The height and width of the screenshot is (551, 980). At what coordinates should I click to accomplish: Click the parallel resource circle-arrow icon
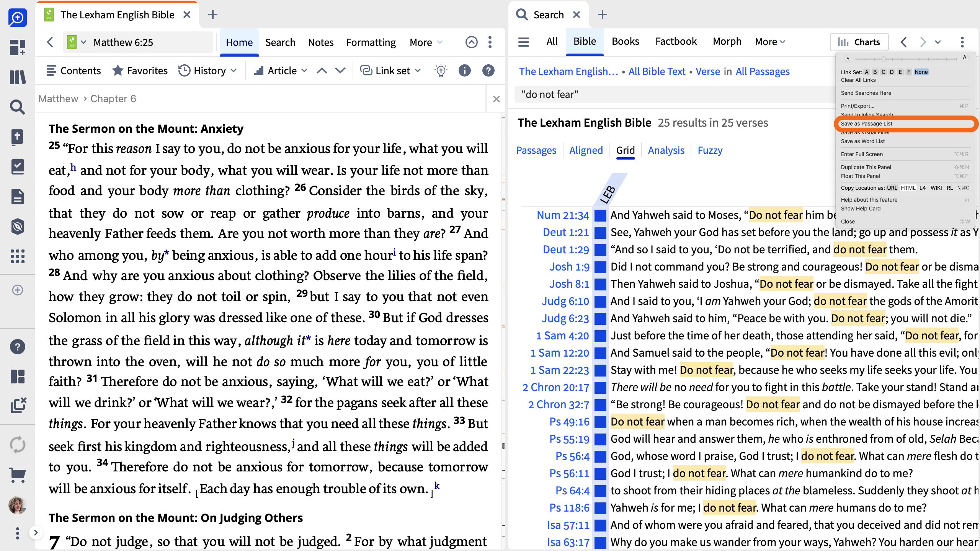[472, 42]
